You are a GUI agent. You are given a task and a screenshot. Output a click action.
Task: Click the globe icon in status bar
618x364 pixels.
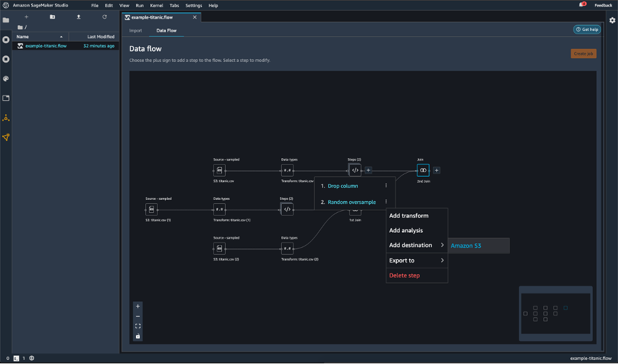32,359
